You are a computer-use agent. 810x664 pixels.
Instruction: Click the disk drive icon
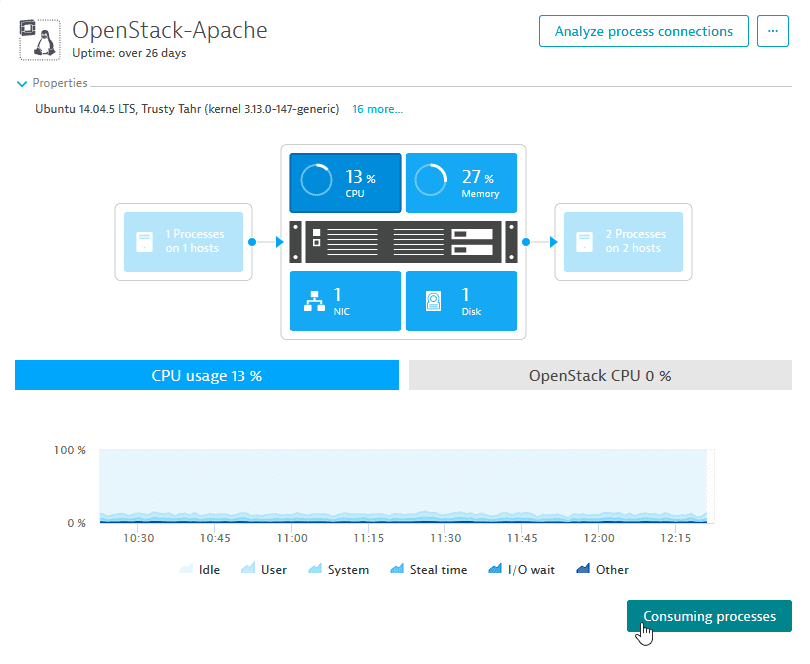(x=433, y=301)
